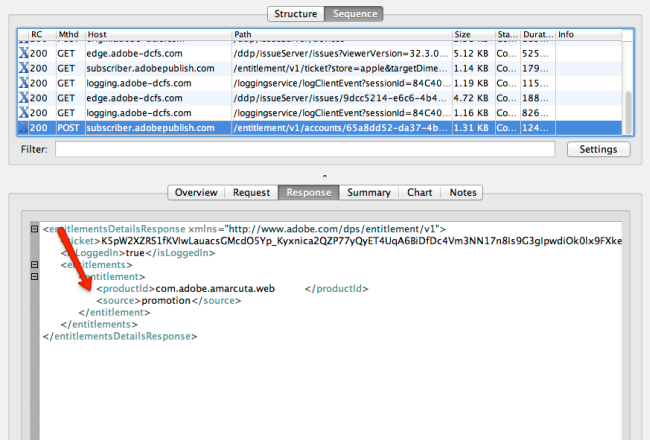Select host edge.adobe-dcfs.com in 5.12 KB row
Image resolution: width=650 pixels, height=440 pixels.
point(134,53)
